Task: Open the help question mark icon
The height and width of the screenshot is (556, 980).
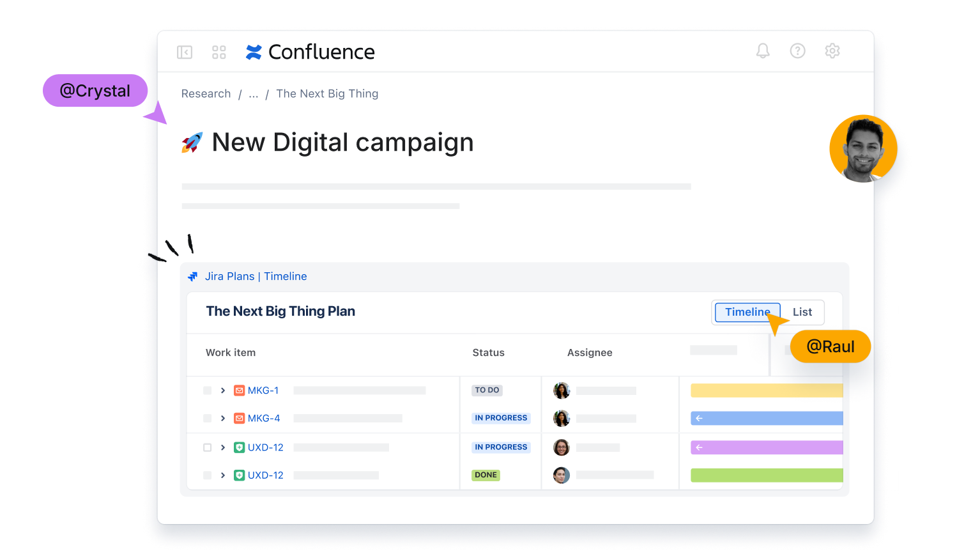Action: coord(797,51)
